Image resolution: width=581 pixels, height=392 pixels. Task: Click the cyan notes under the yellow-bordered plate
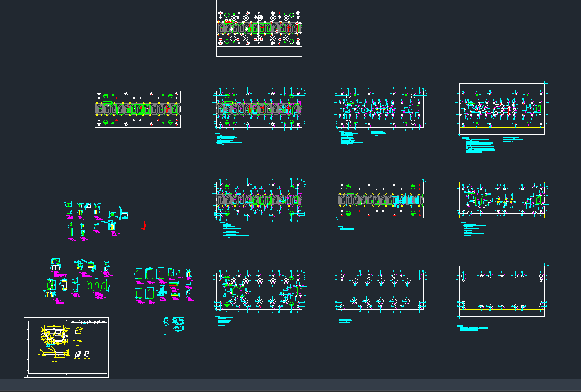473,229
